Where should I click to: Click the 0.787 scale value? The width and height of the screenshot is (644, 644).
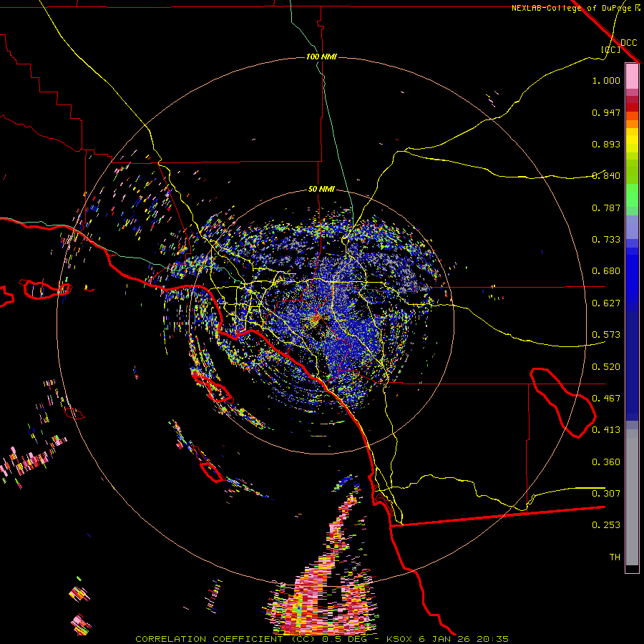coord(606,208)
